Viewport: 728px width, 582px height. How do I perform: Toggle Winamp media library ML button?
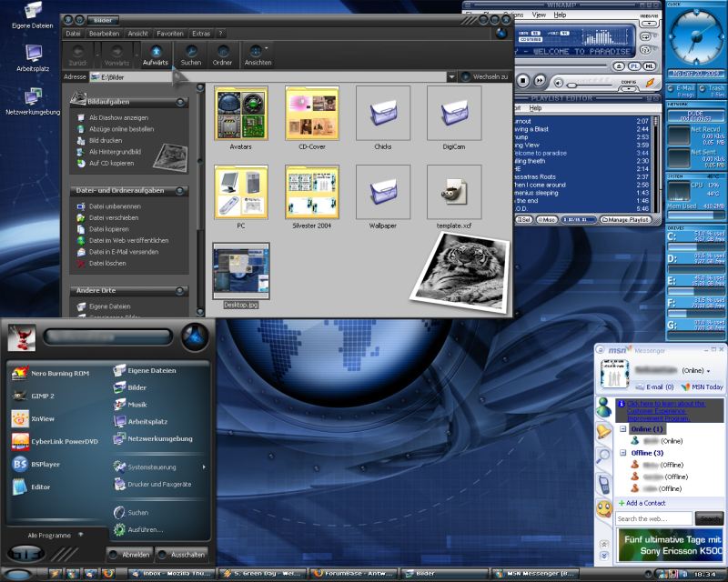point(650,66)
